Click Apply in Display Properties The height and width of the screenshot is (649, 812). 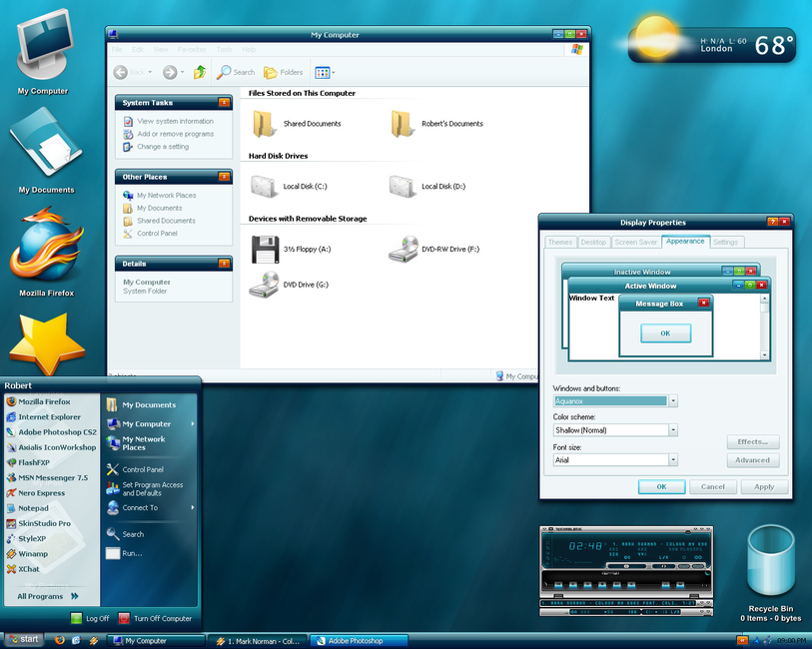tap(764, 487)
